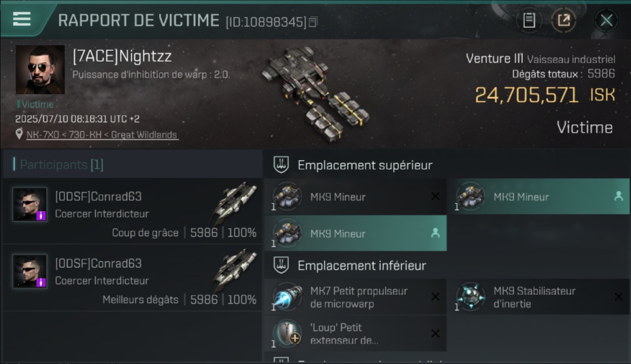Open the clipboard report icon
This screenshot has height=364, width=631.
pyautogui.click(x=529, y=20)
